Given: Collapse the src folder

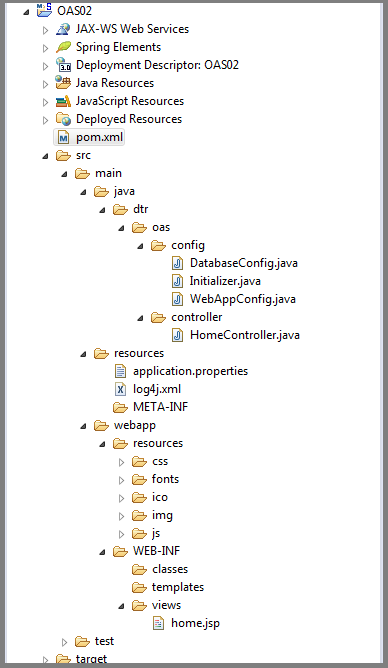Looking at the screenshot, I should tap(46, 156).
